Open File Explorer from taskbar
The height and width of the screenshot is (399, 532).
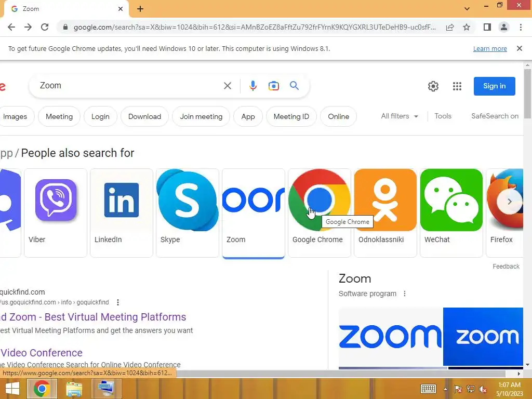[x=74, y=389]
